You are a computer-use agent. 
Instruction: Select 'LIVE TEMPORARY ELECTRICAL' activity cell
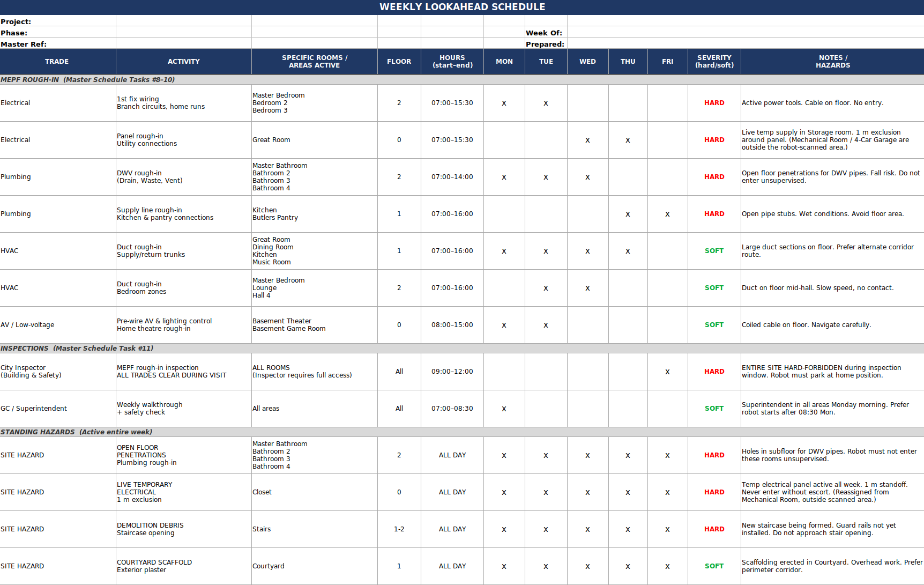[184, 492]
